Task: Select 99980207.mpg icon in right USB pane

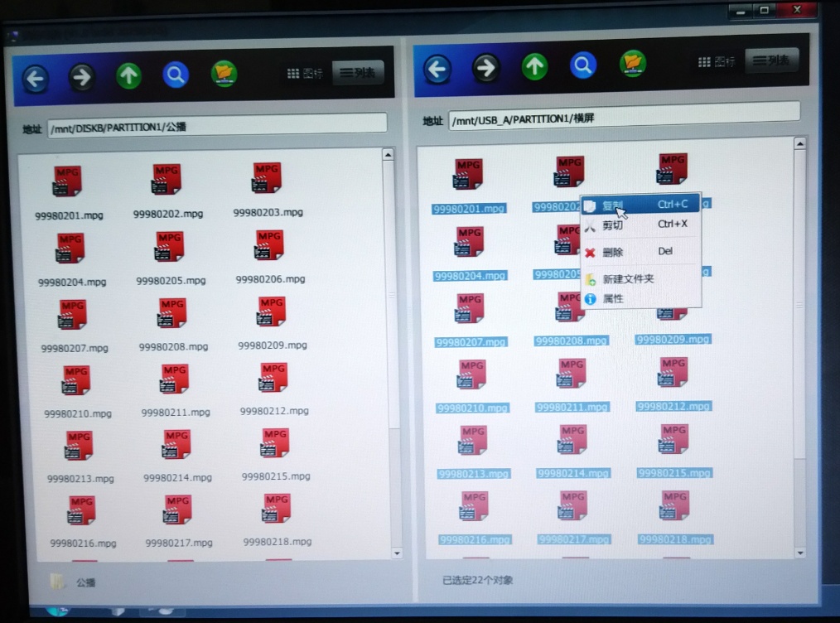Action: tap(470, 308)
